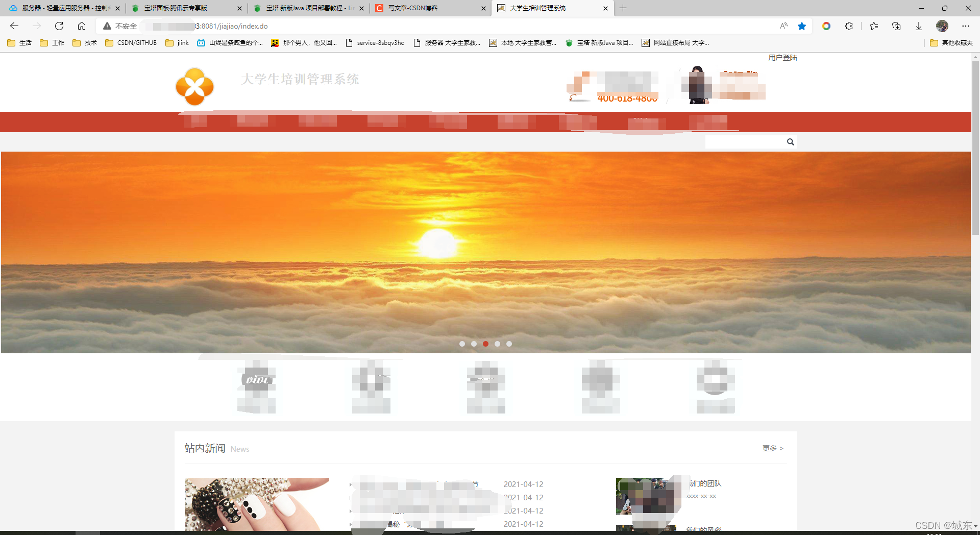This screenshot has width=980, height=535.
Task: Click the 用户登陆 login link
Action: [782, 58]
